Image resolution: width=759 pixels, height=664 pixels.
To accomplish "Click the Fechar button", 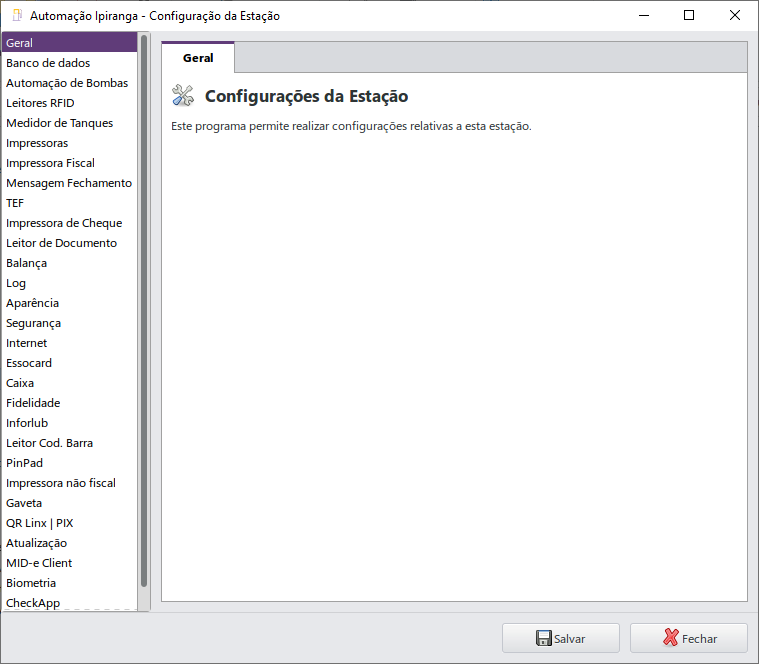I will (689, 638).
